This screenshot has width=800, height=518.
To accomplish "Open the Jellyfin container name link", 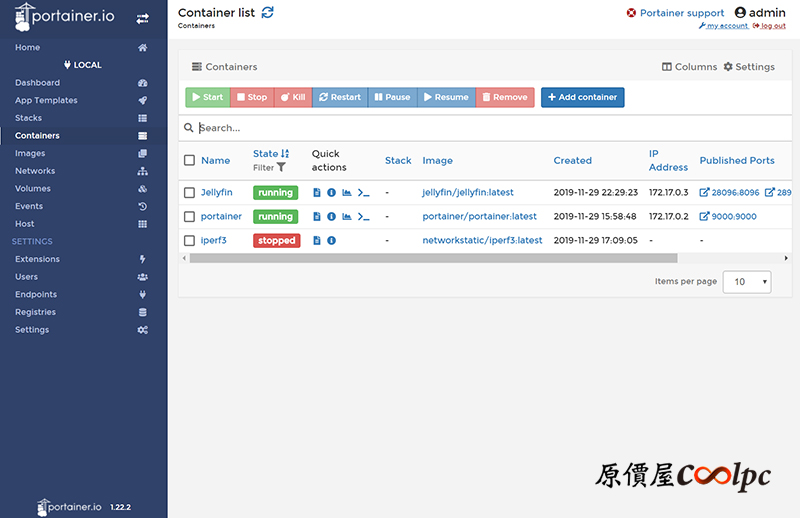I will point(216,192).
